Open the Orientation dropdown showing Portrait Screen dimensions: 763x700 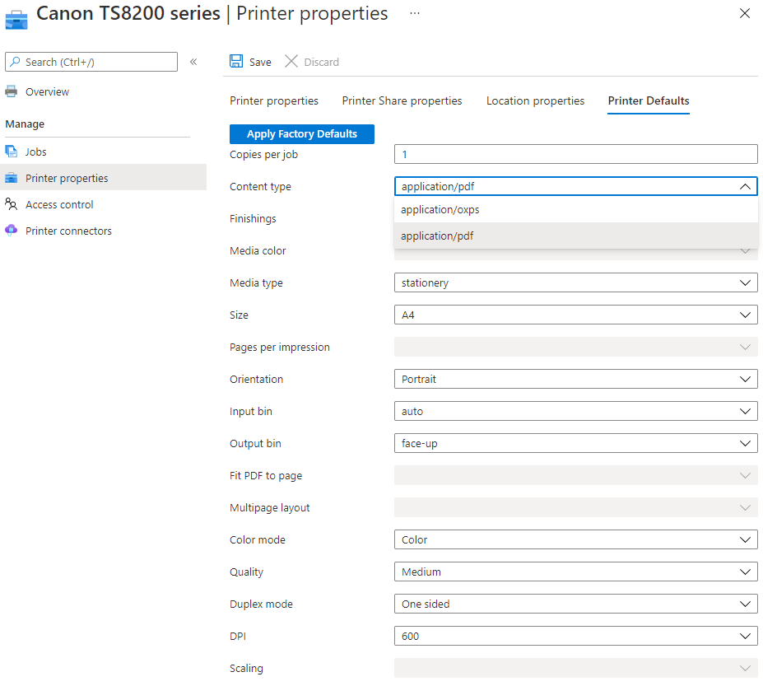click(x=575, y=379)
